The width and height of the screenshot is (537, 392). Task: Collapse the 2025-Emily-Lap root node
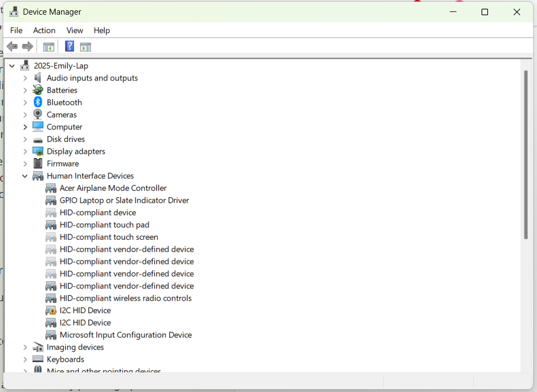point(12,66)
